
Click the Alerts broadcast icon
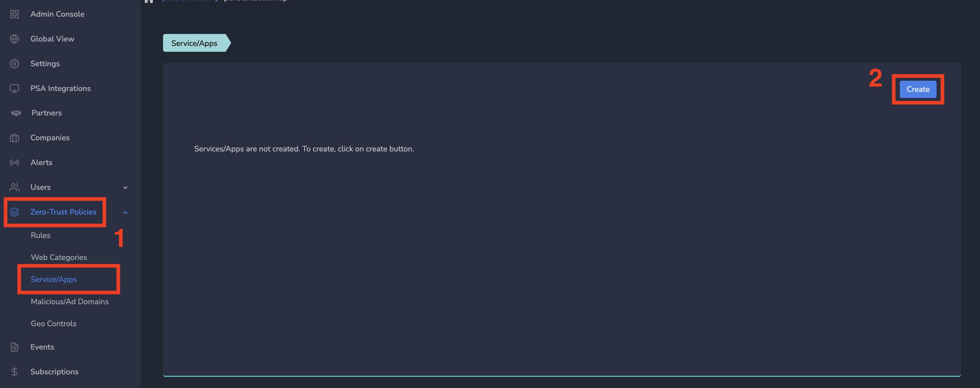tap(14, 163)
